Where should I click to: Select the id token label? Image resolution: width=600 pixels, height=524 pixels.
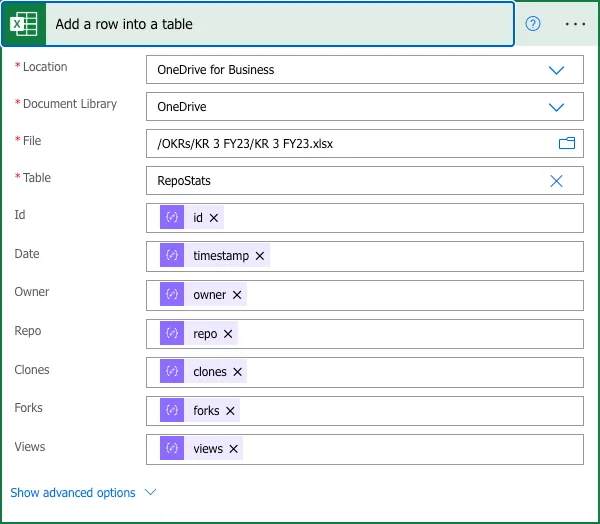click(x=198, y=218)
